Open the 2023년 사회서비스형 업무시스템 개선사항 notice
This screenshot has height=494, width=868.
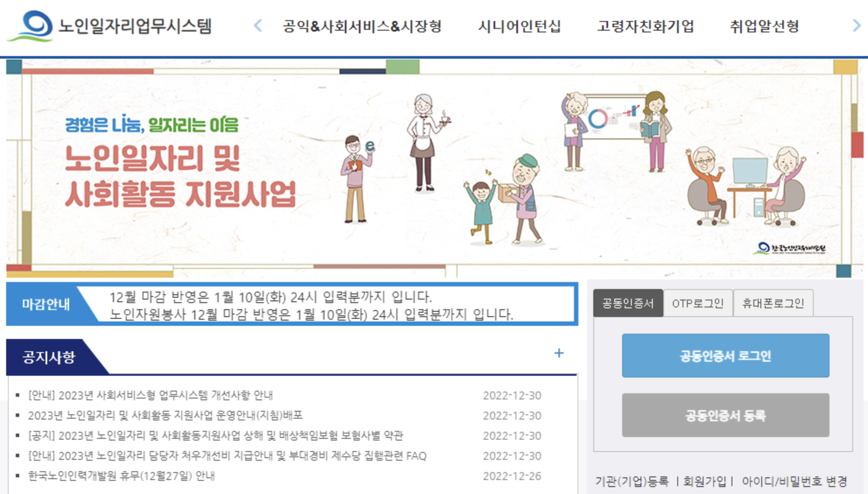coord(150,395)
